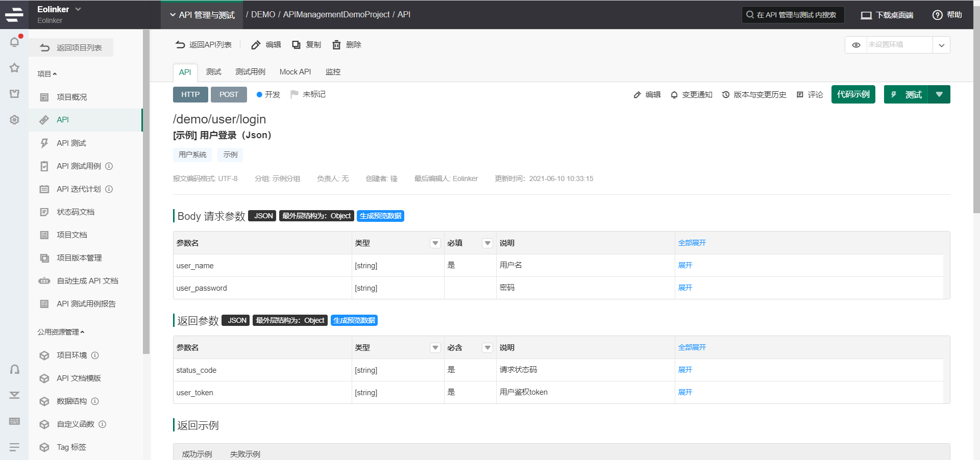This screenshot has width=980, height=460.
Task: Click 展开 link for user_name row
Action: pyautogui.click(x=685, y=265)
